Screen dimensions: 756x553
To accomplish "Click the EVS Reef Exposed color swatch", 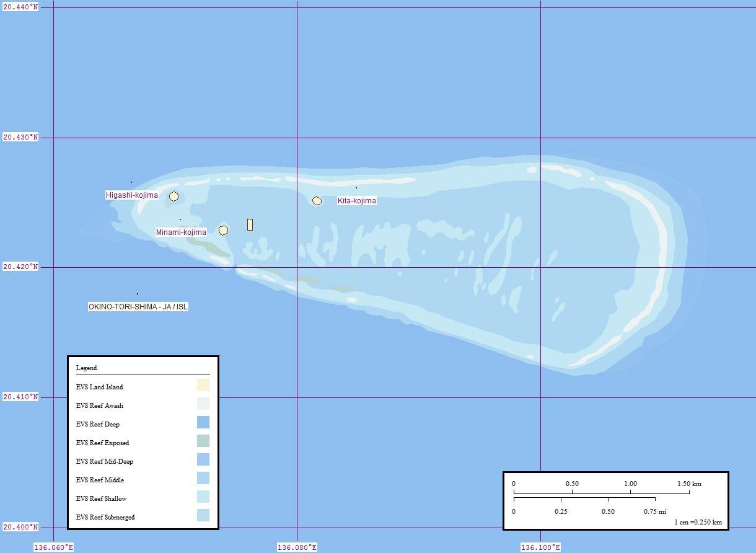I will [203, 441].
